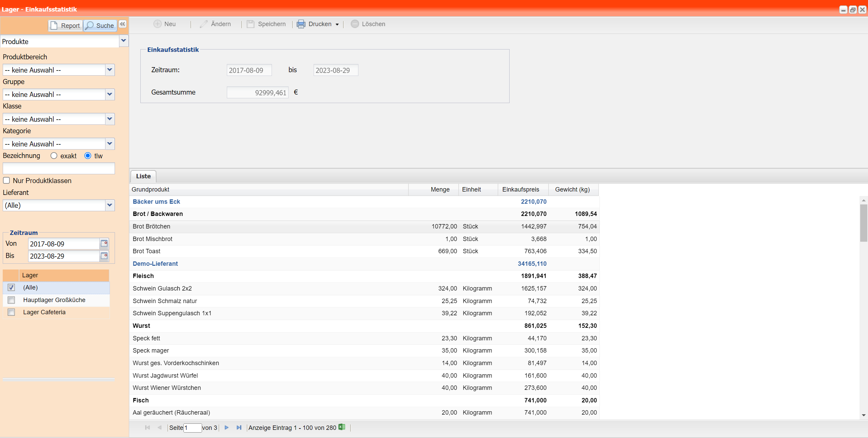Click the Drucken printer icon
The image size is (868, 438).
301,24
